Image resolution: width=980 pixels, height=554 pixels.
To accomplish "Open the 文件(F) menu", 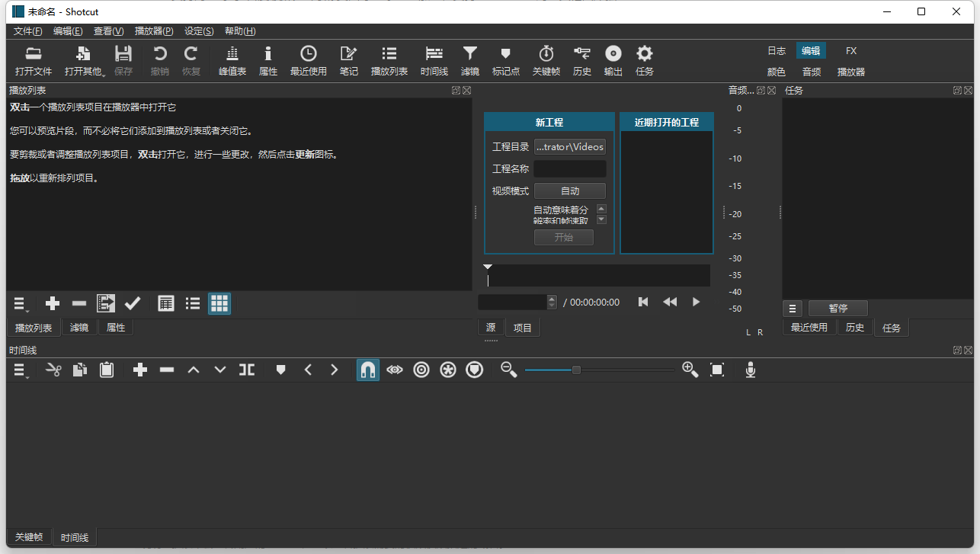I will coord(28,31).
